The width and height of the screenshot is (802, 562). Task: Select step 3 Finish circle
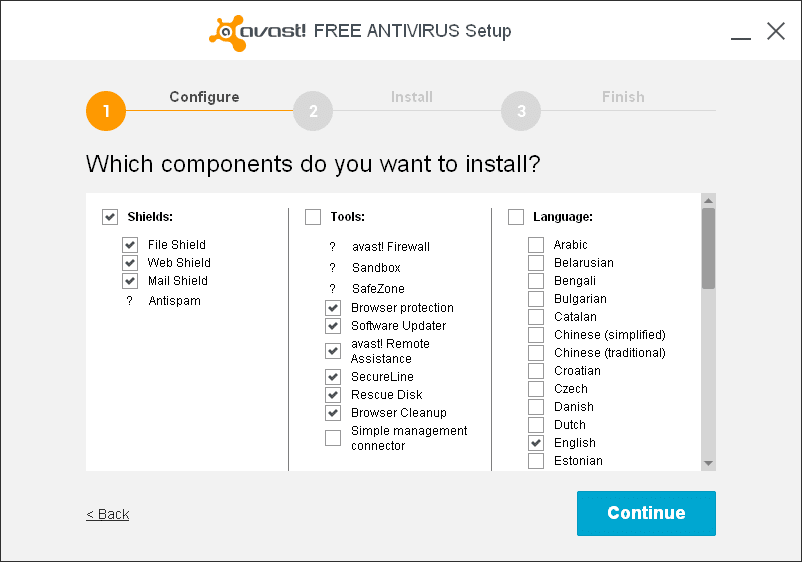(x=521, y=111)
